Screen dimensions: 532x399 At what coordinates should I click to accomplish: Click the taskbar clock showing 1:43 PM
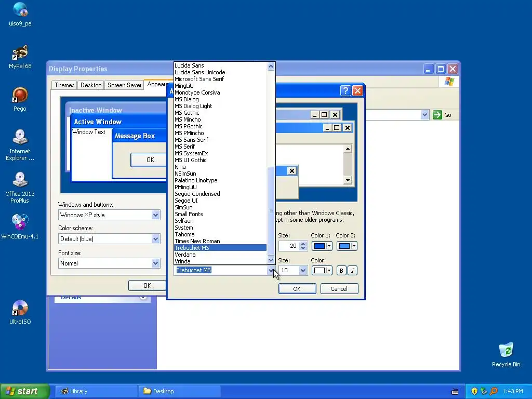point(513,391)
